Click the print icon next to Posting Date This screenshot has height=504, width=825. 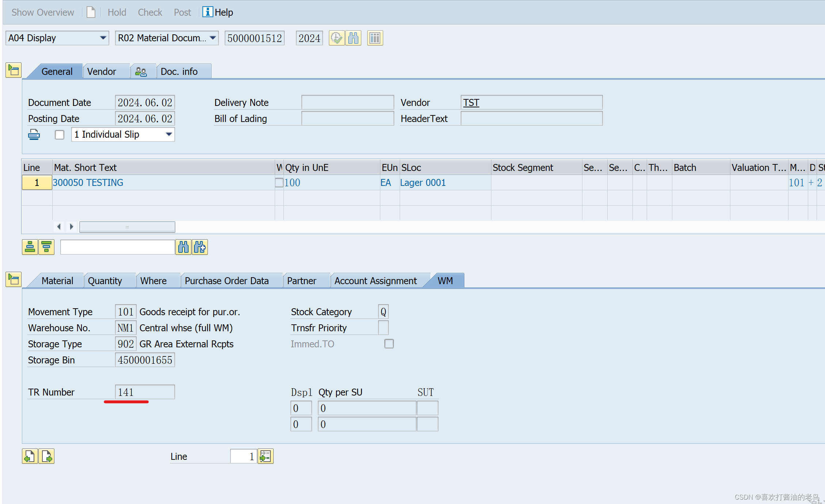(x=34, y=134)
